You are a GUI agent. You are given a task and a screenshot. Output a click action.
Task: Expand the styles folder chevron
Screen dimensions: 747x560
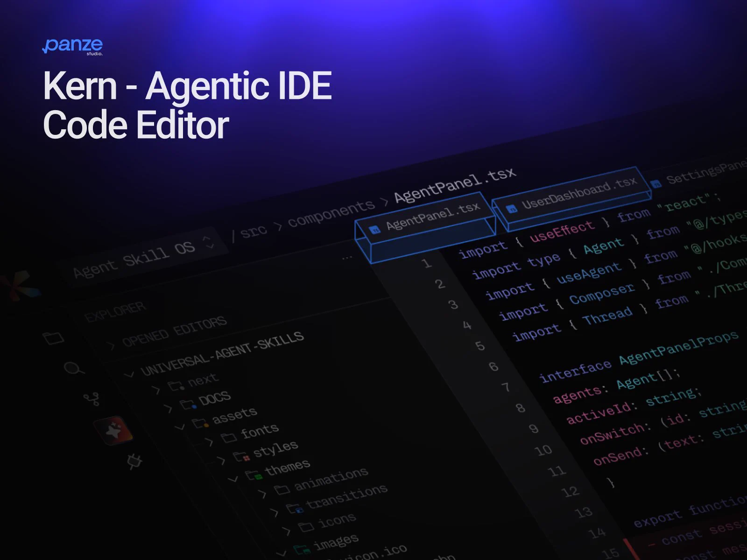point(221,461)
